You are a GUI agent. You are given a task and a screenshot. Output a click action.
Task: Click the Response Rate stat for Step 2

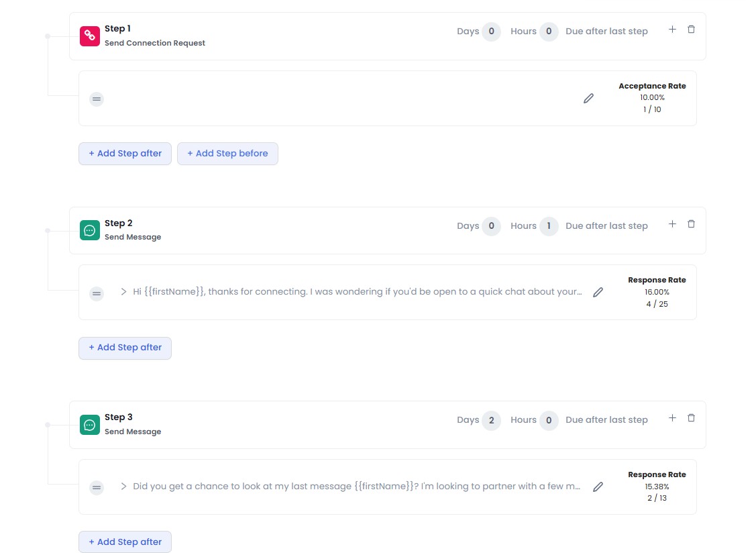(656, 291)
